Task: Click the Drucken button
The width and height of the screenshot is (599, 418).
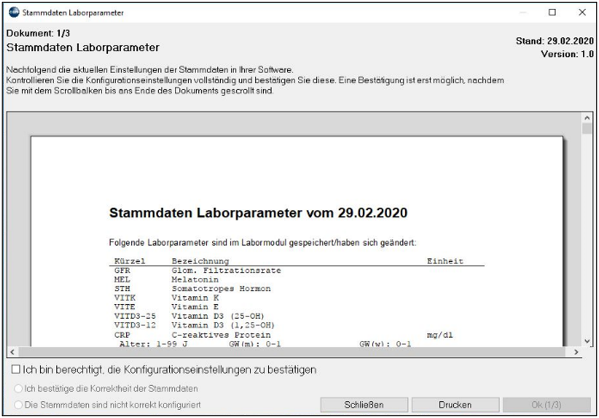Action: (x=455, y=405)
